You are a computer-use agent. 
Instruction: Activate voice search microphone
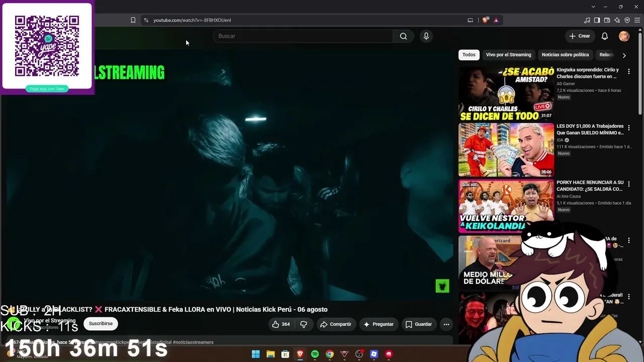(426, 36)
